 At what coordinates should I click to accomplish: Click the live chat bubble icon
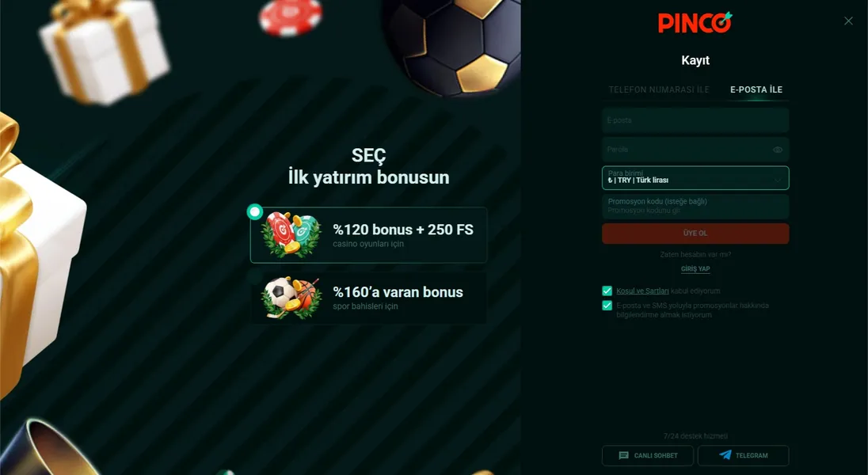(624, 456)
